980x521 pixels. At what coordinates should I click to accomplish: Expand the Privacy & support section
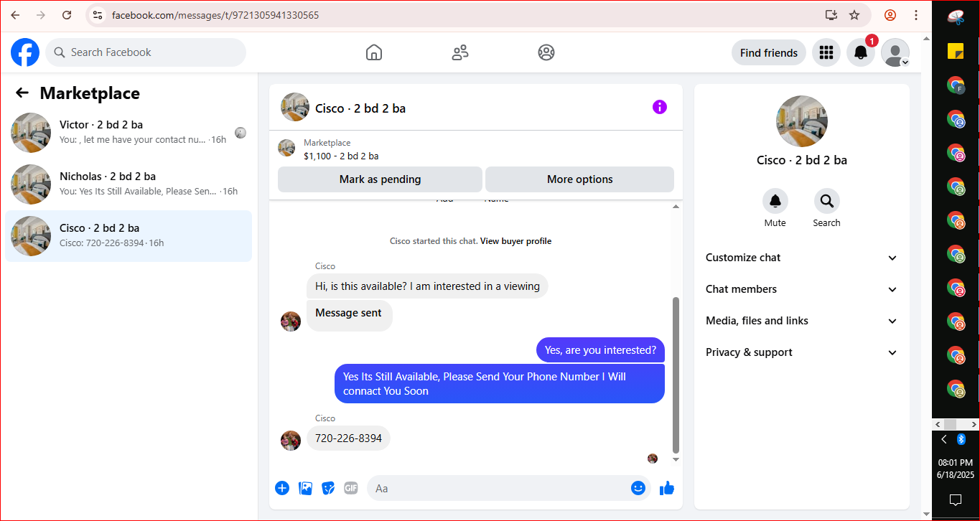pos(802,352)
